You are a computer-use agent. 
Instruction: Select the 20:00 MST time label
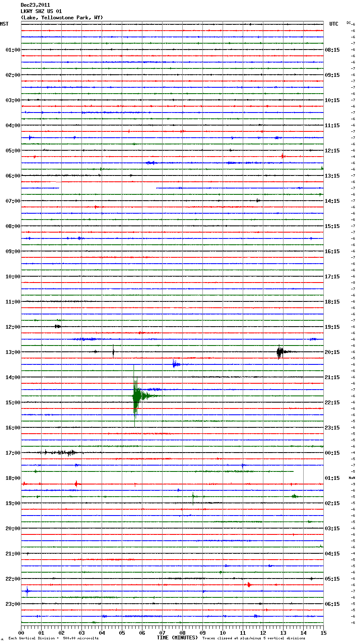point(13,529)
